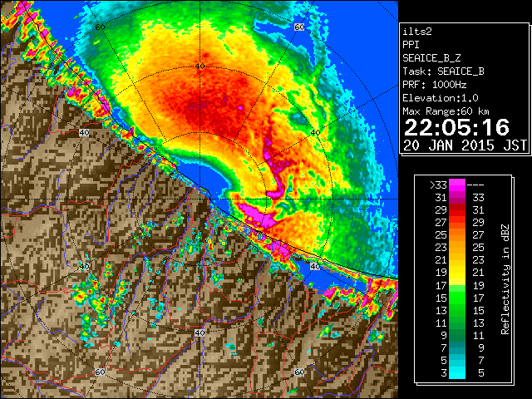Click the 'Max Range:60 km' text
532x399 pixels.
[446, 111]
